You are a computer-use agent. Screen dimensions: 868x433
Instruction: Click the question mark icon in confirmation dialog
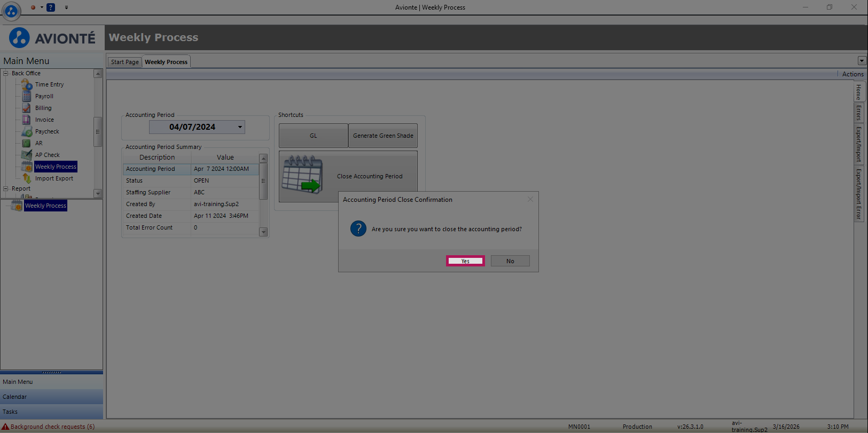(x=358, y=229)
